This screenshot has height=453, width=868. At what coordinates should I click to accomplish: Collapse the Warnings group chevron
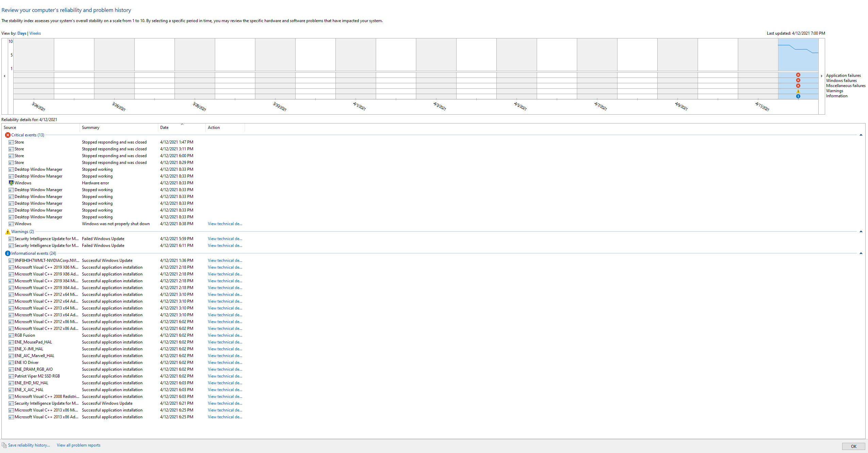[861, 232]
